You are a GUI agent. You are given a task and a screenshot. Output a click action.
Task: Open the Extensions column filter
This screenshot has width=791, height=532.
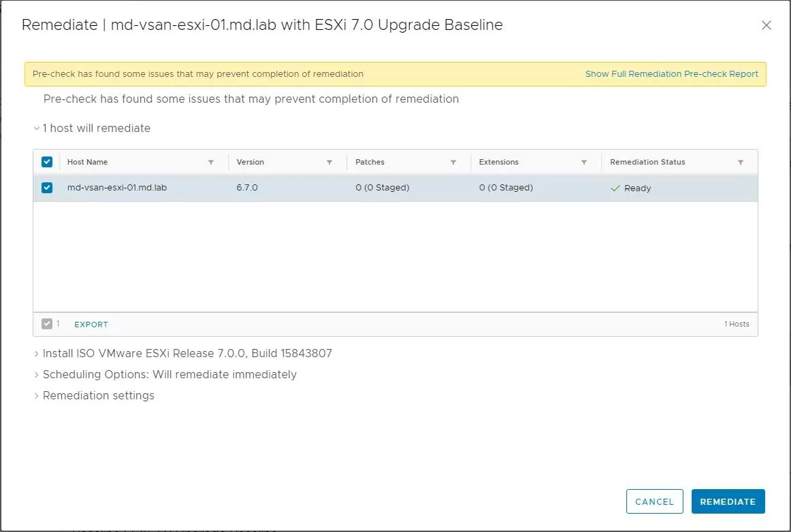(584, 163)
